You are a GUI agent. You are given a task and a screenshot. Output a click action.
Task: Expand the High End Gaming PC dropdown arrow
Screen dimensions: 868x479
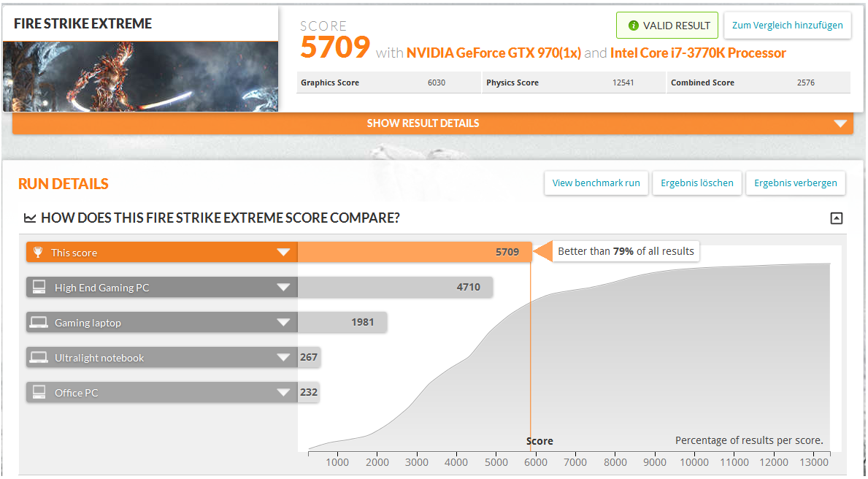coord(283,288)
